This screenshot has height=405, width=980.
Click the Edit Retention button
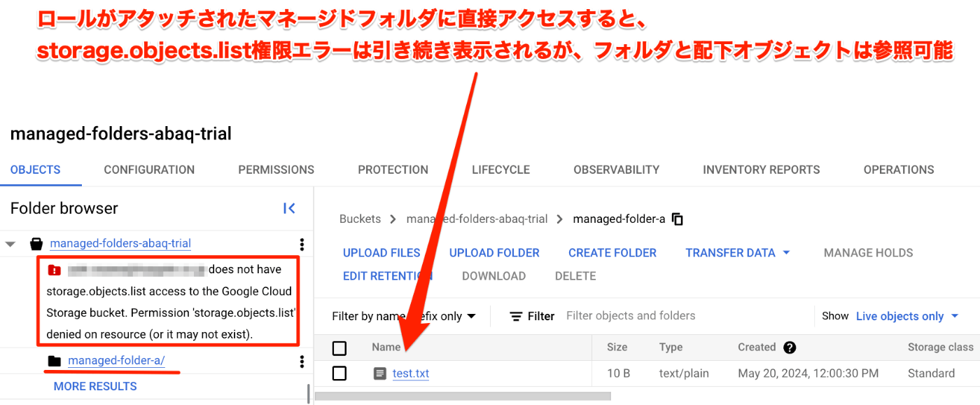388,276
